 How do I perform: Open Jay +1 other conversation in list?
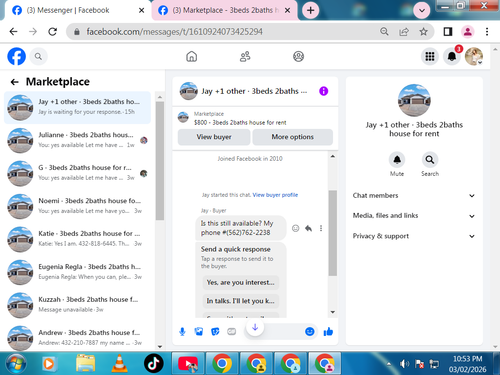pos(77,107)
